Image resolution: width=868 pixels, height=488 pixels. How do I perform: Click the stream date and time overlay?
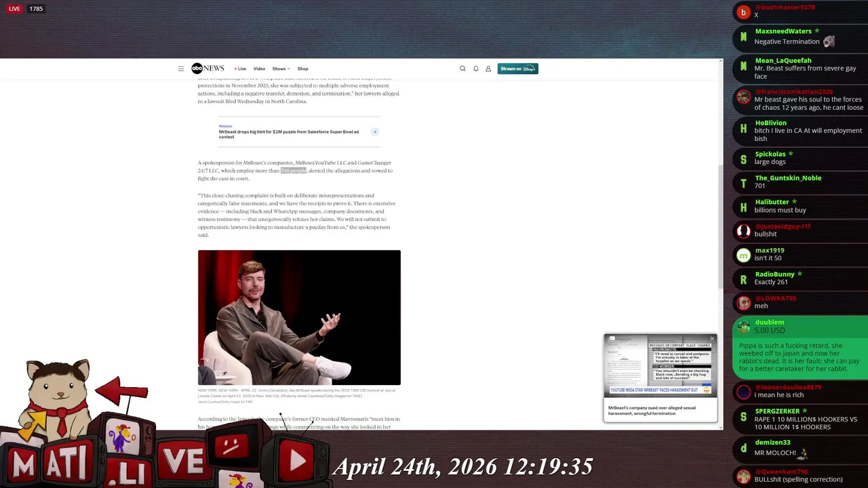(x=463, y=467)
